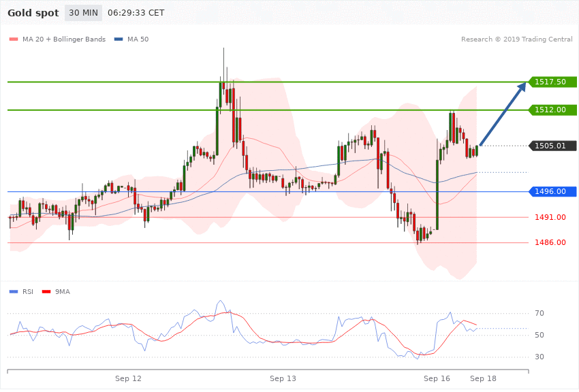
Task: Click the MA 20 + Bollinger Bands label
Action: pyautogui.click(x=64, y=39)
